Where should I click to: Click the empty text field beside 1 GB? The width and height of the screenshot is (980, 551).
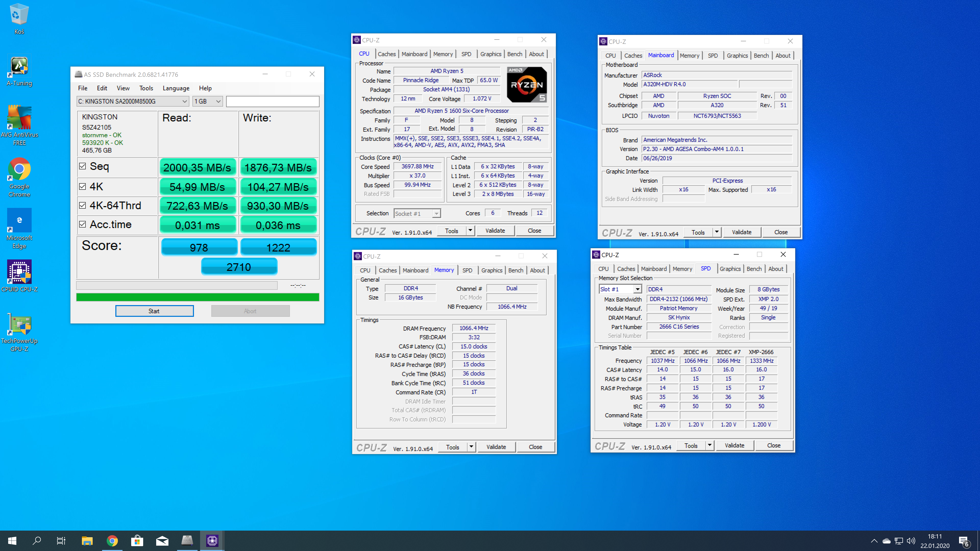pos(272,101)
